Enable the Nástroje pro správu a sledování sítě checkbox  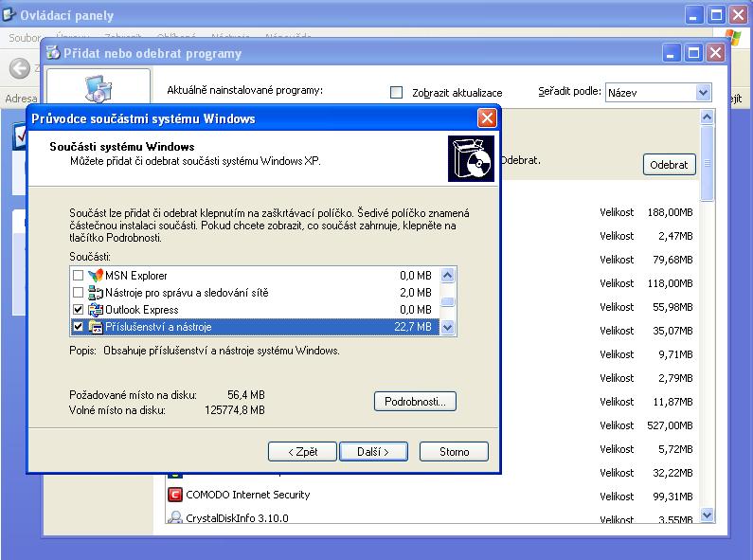(x=78, y=293)
